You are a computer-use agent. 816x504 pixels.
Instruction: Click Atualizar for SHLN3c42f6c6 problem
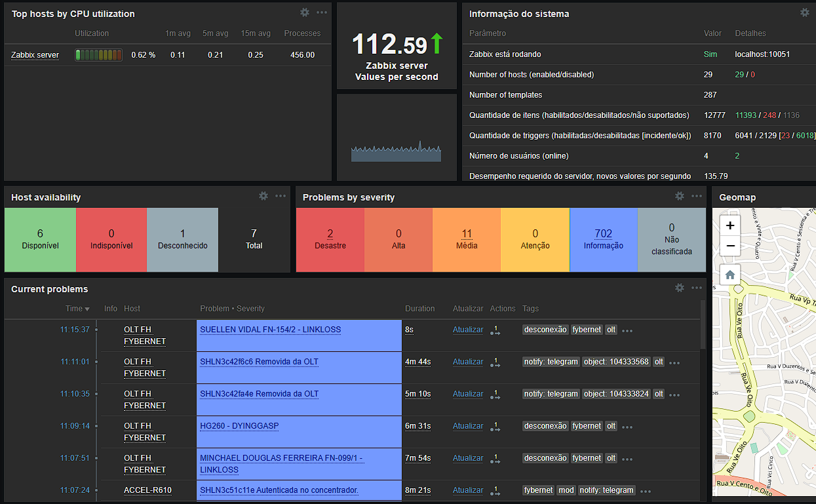coord(468,362)
